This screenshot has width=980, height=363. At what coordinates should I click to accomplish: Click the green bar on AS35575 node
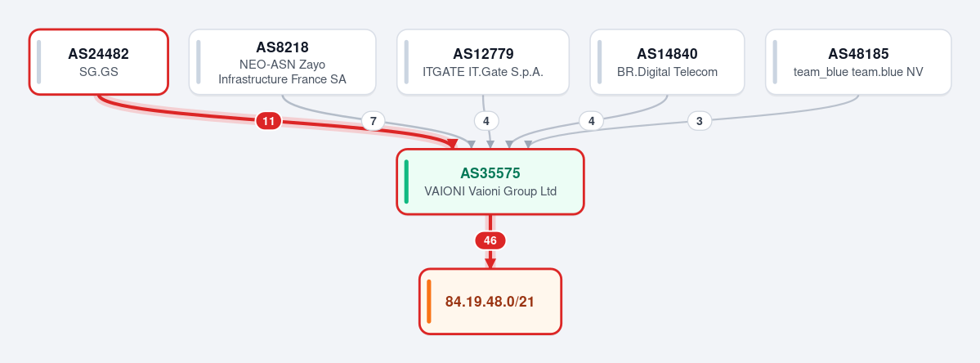click(407, 181)
